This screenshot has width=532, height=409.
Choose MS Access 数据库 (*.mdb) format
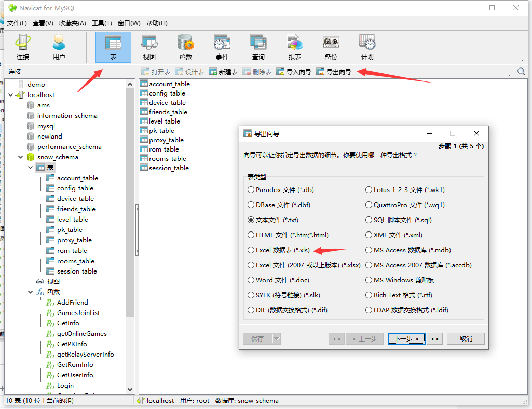[x=408, y=250]
